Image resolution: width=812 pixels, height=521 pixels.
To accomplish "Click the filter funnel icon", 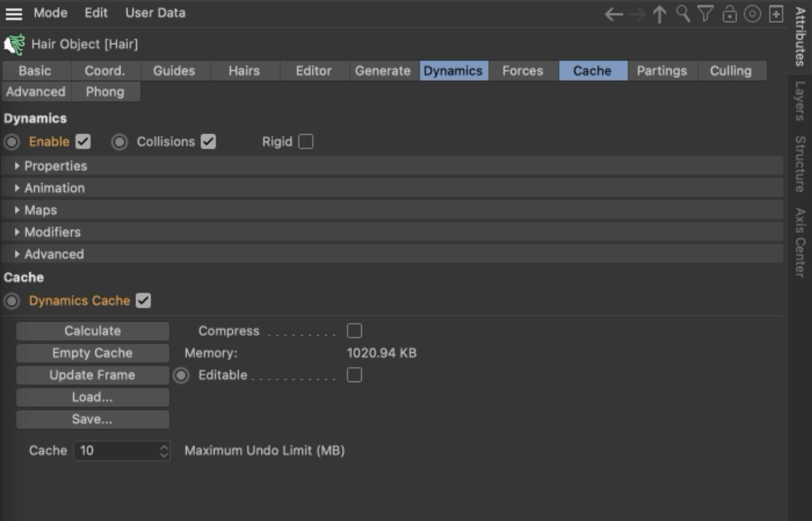I will tap(705, 14).
